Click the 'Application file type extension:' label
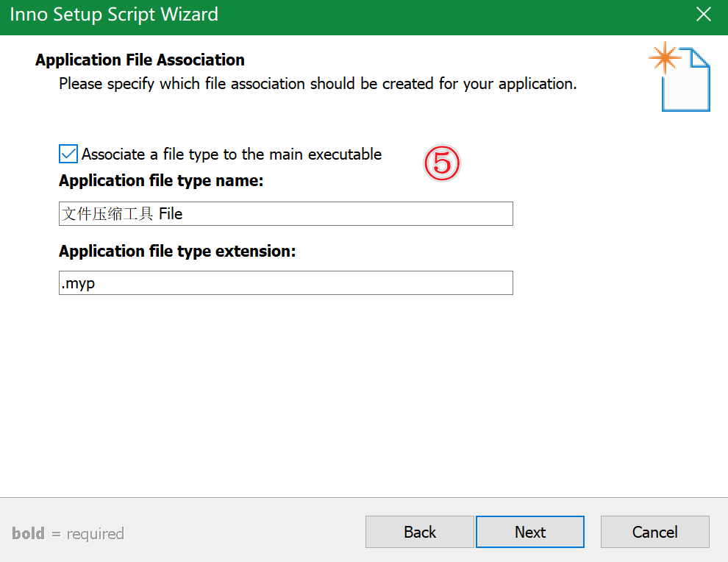Screen dimensions: 728x562 click(x=177, y=252)
